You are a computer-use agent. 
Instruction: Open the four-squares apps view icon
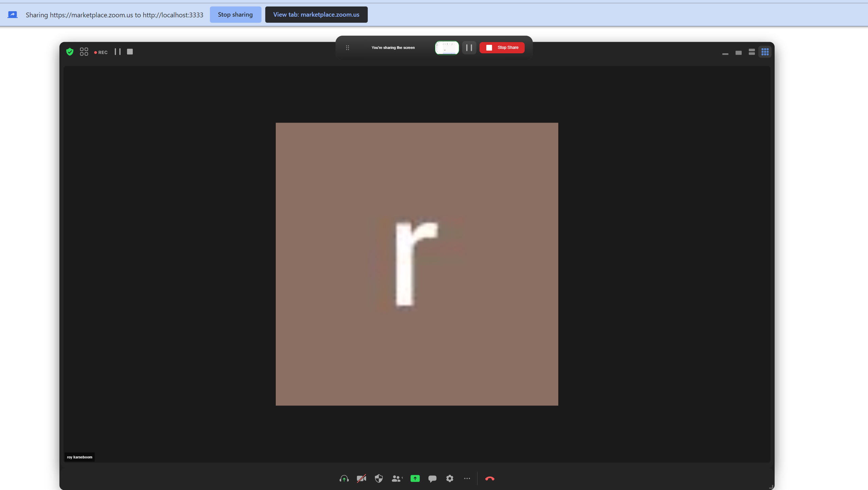(84, 52)
